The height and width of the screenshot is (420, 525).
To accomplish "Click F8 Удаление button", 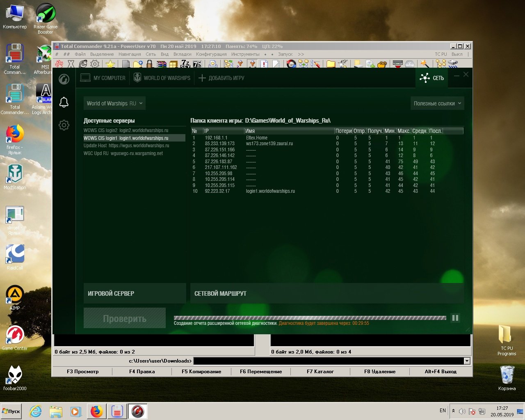I will (380, 372).
